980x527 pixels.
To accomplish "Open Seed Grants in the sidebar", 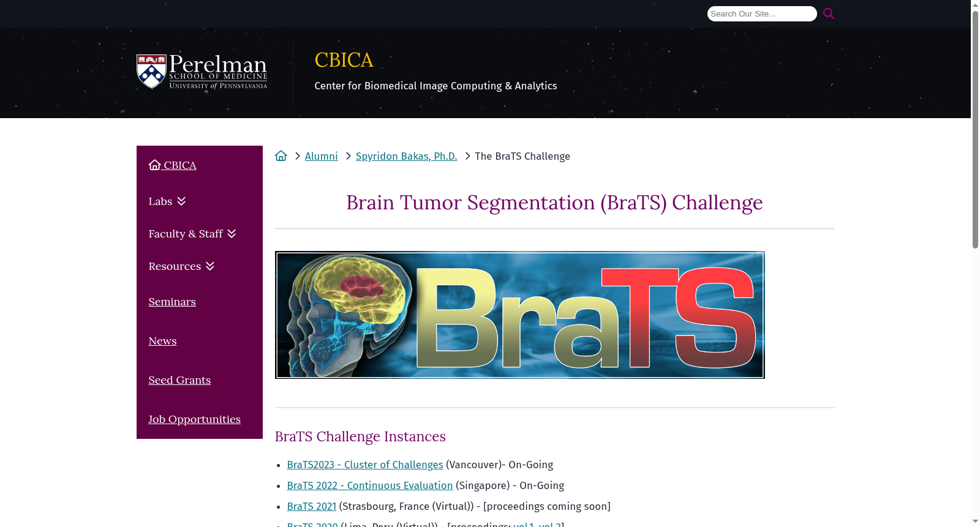I will (179, 380).
